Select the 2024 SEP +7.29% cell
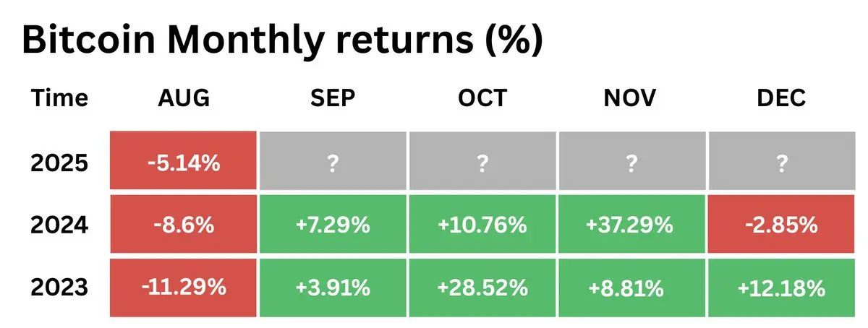The width and height of the screenshot is (868, 328). 333,225
